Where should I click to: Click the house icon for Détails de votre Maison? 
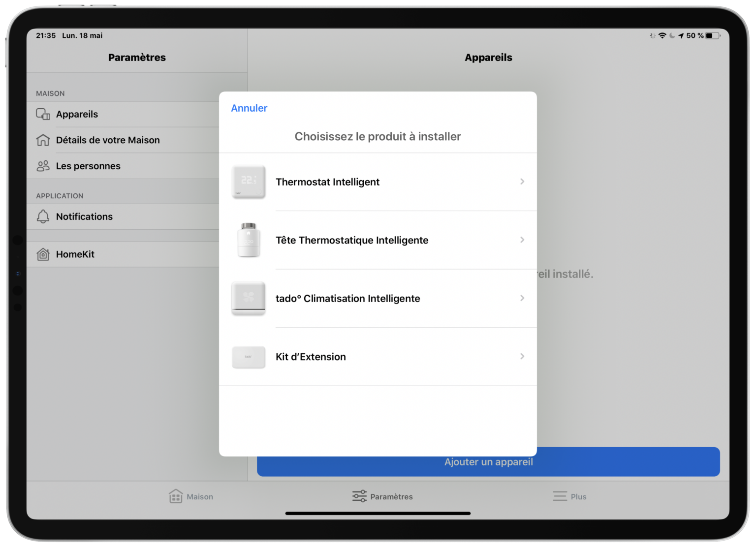(x=43, y=140)
